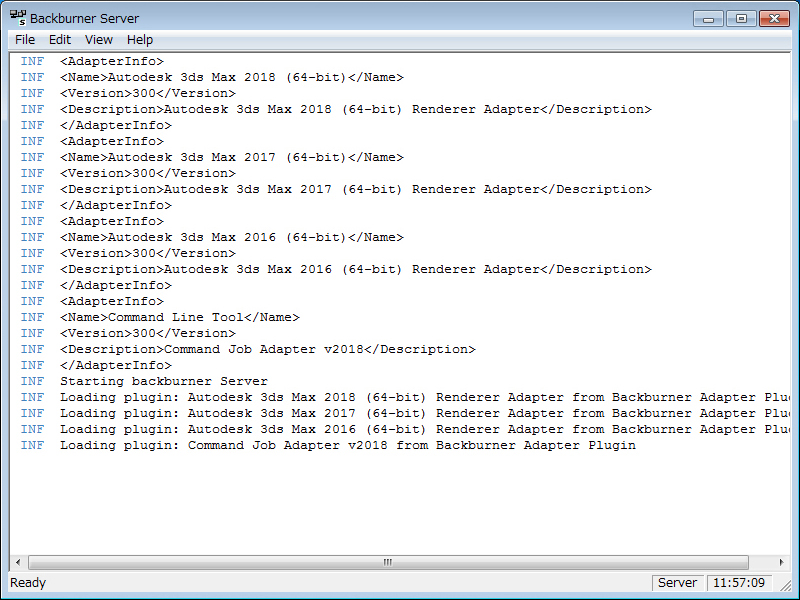The width and height of the screenshot is (800, 600).
Task: Open the View menu
Action: point(98,40)
